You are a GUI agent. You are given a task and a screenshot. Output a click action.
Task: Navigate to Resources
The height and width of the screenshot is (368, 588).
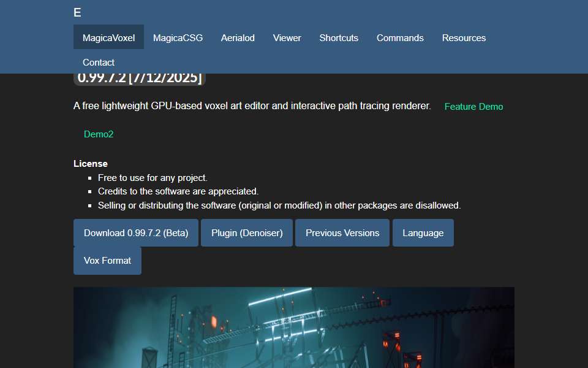click(464, 37)
